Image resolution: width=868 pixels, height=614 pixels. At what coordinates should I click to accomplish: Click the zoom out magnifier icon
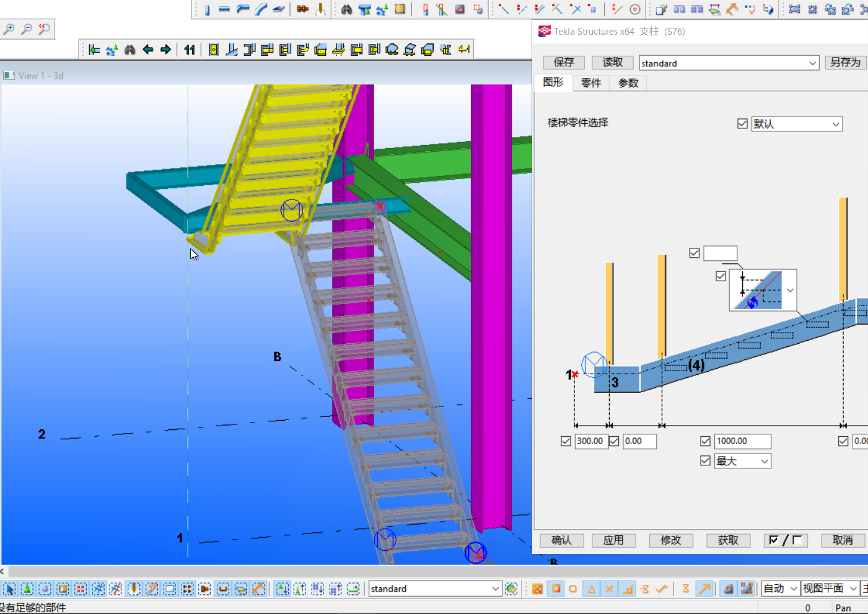(x=27, y=29)
